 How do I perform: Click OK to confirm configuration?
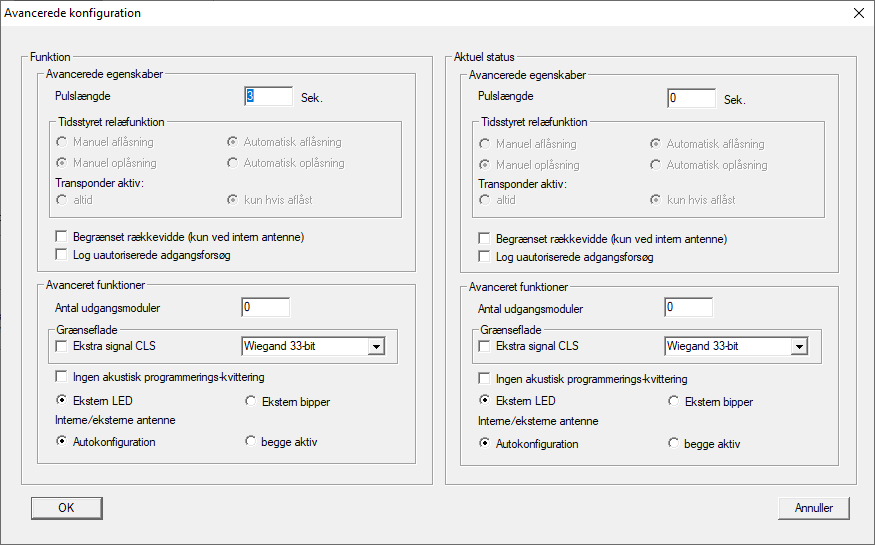pyautogui.click(x=66, y=508)
